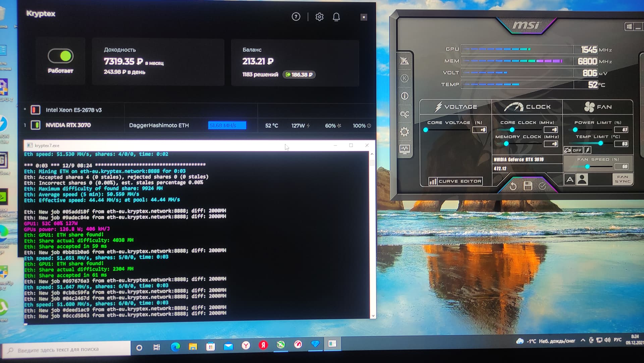644x363 pixels.
Task: Open Kryptex settings gear icon
Action: (x=319, y=17)
